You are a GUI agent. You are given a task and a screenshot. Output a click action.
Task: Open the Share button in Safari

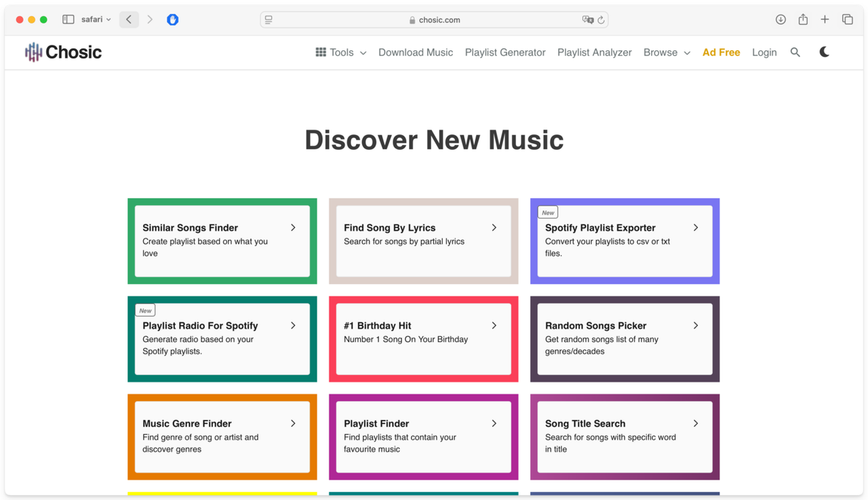(x=803, y=19)
